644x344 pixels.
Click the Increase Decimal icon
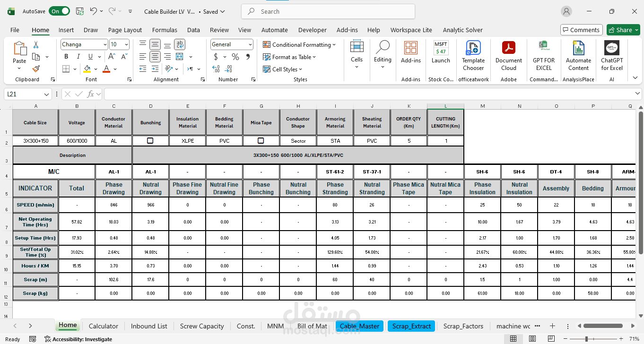point(216,69)
